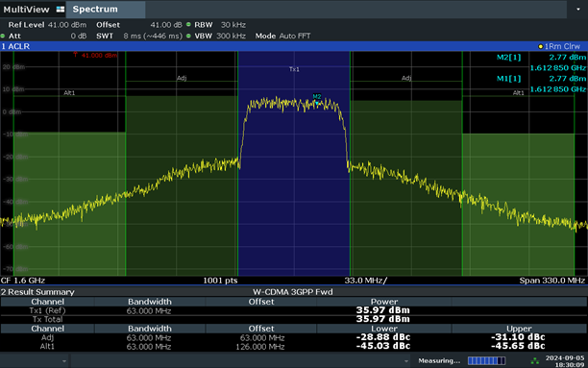Screen dimensions: 588x368
Task: Click the Alt1 lower -45.03 dBc value
Action: click(x=383, y=346)
